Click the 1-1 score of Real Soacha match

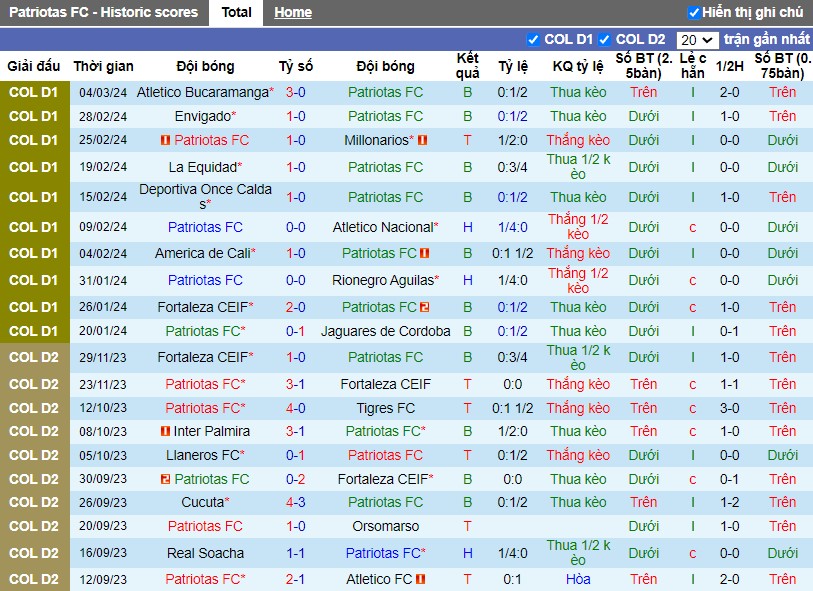[x=296, y=553]
